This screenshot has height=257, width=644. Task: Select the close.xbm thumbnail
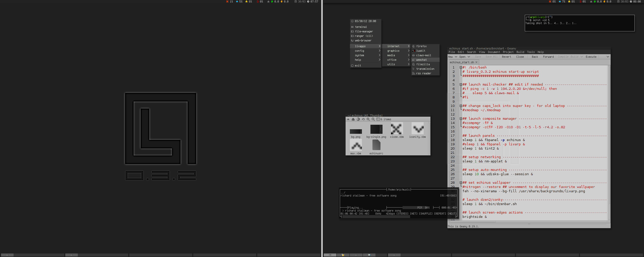(x=397, y=128)
